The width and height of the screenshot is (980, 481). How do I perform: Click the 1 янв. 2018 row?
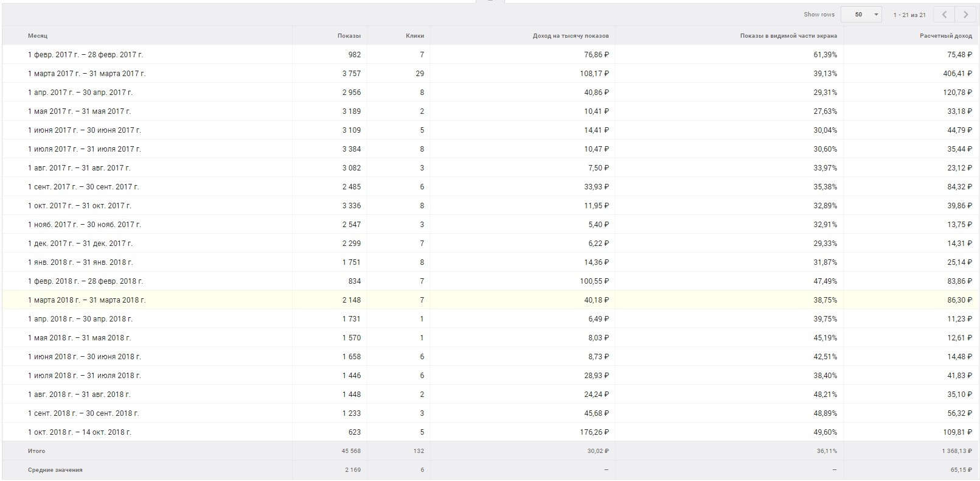point(80,262)
